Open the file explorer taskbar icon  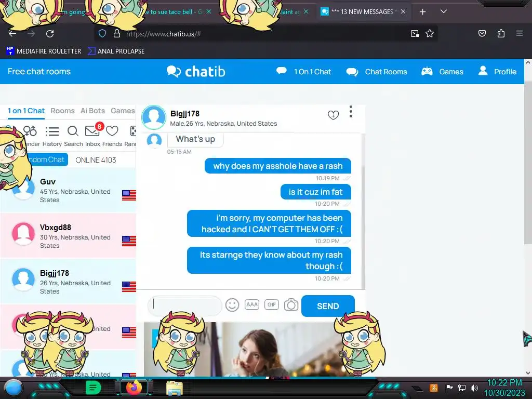(x=175, y=388)
